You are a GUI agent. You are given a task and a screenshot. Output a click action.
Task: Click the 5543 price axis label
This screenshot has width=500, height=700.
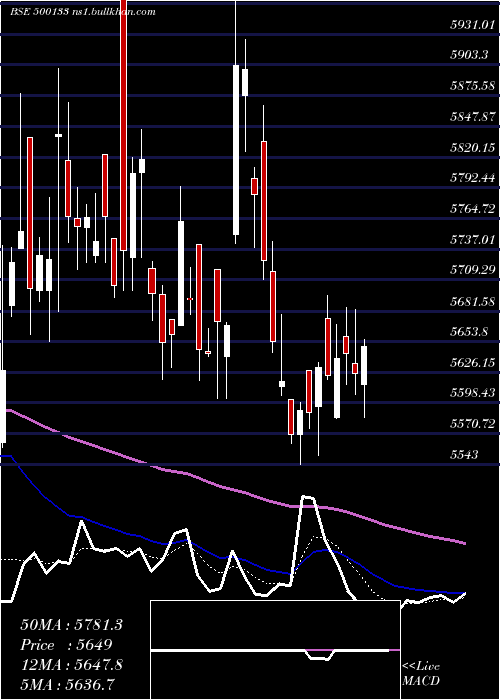click(x=464, y=454)
